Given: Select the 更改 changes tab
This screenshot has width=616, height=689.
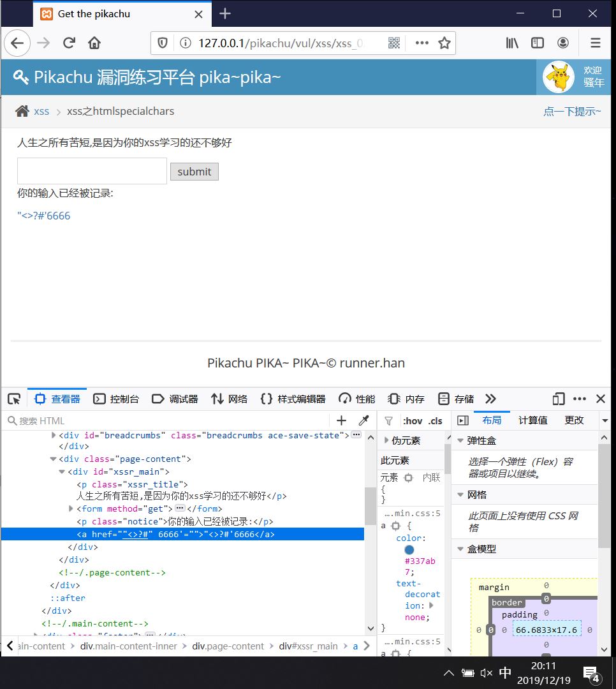Looking at the screenshot, I should coord(575,420).
